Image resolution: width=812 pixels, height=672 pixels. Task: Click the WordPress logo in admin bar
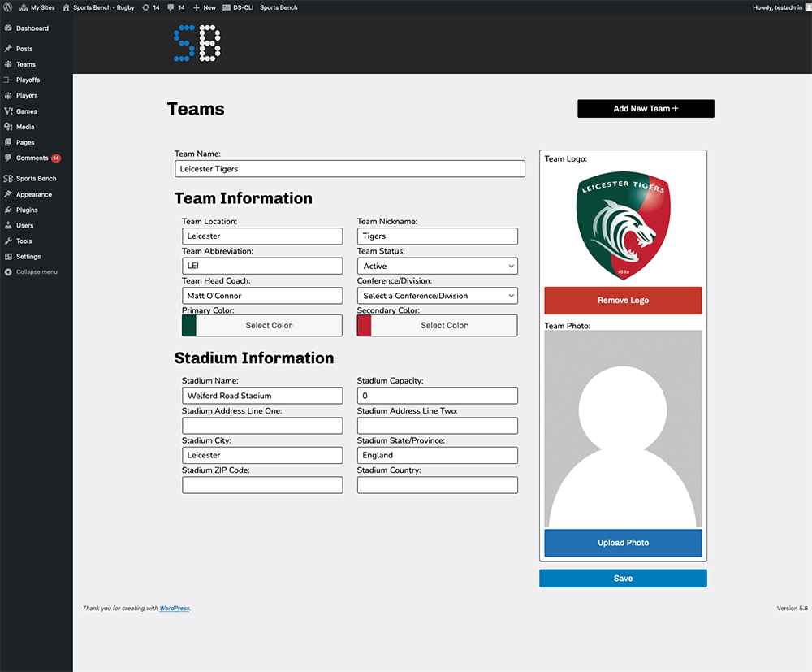point(8,7)
